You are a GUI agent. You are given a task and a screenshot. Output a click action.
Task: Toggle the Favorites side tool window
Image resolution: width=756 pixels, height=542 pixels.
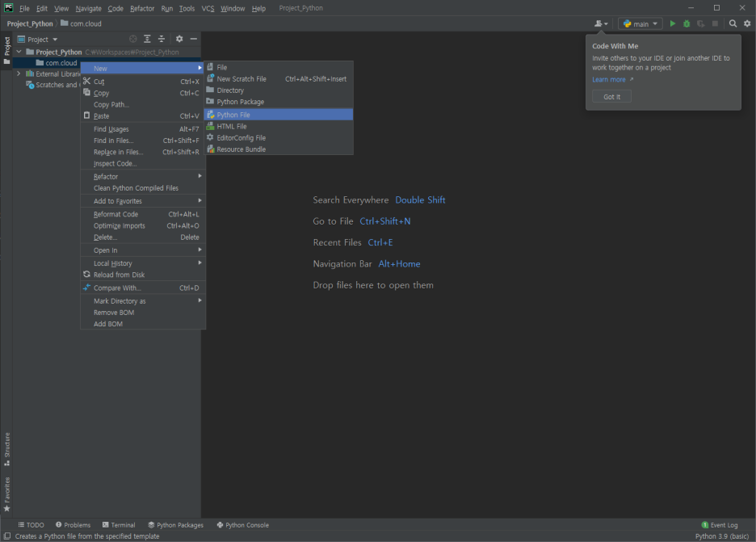tap(6, 494)
